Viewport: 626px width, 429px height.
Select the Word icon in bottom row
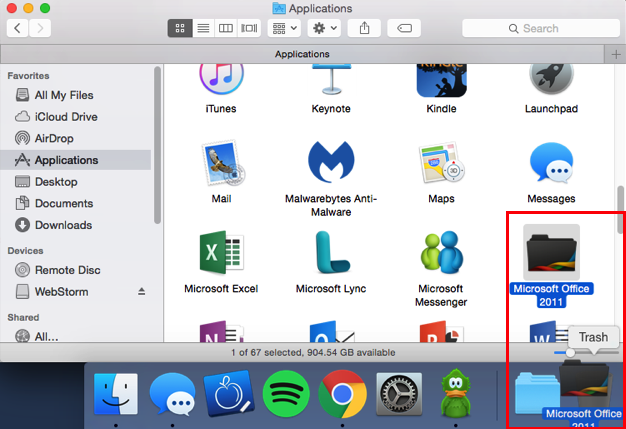pos(548,332)
